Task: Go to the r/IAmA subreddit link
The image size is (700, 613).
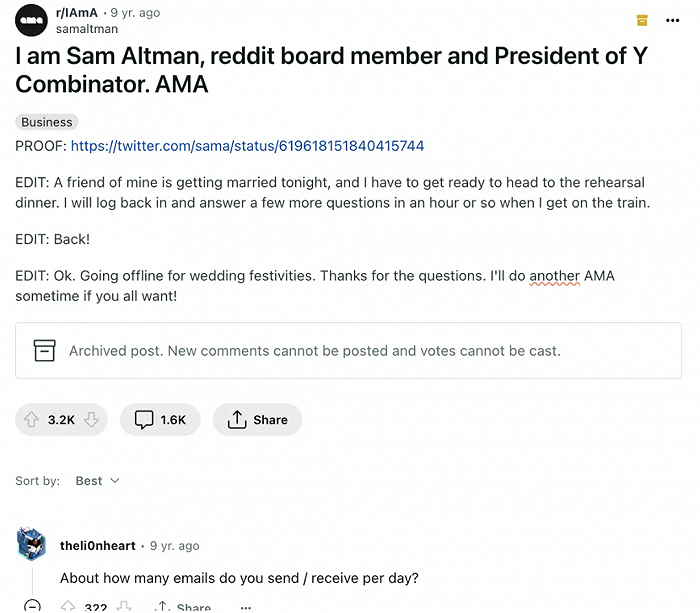Action: click(x=77, y=14)
